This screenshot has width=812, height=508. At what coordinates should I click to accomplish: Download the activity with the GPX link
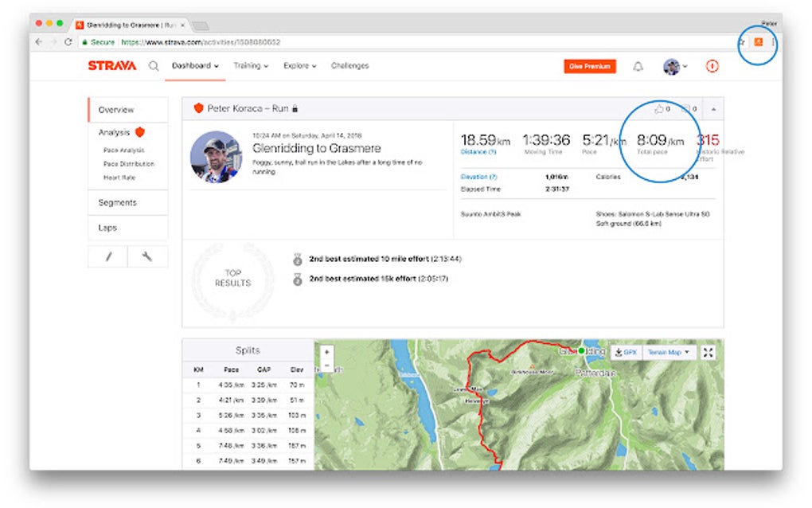click(626, 351)
